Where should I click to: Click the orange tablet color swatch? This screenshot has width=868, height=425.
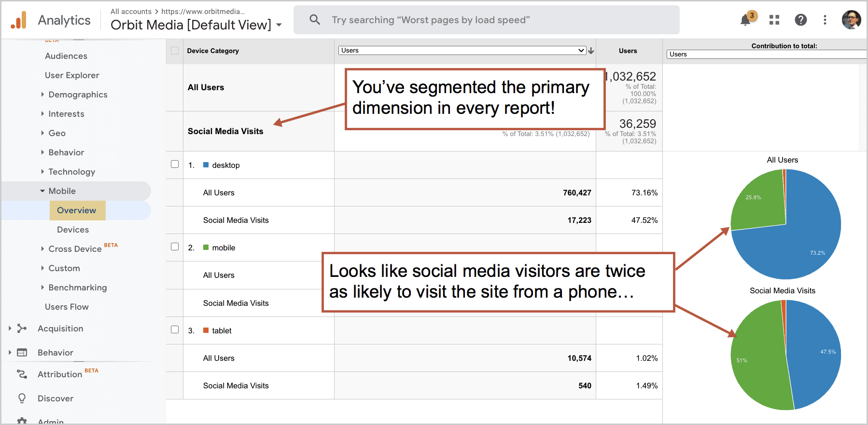coord(206,330)
